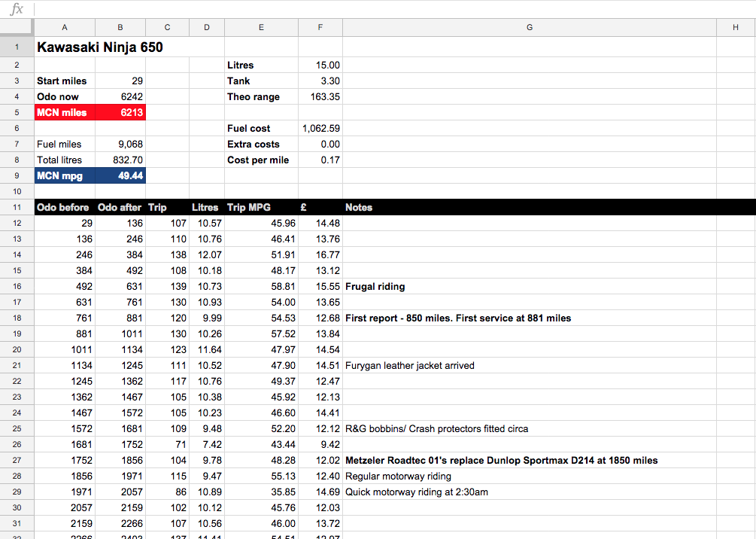Screen dimensions: 756x539
Task: Select the Fuel miles value 9,068
Action: click(x=120, y=145)
